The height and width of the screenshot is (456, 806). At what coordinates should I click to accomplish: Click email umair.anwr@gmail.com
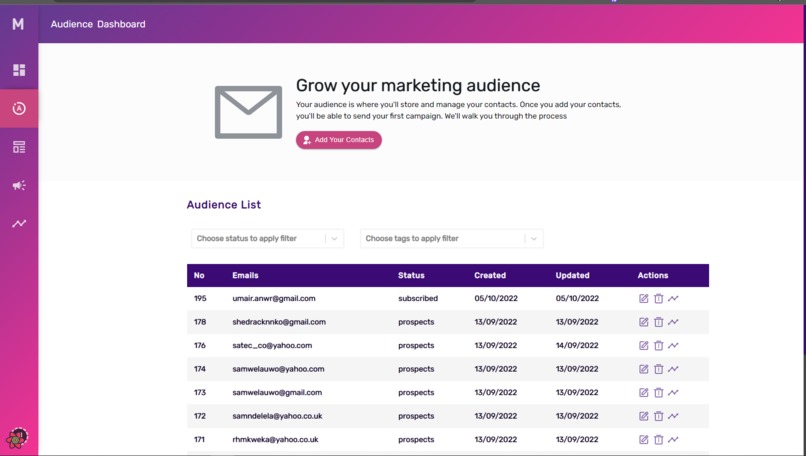[x=274, y=299]
